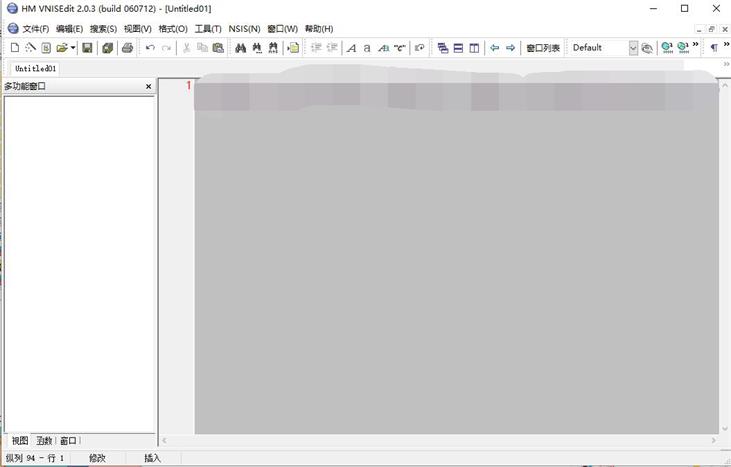Image resolution: width=731 pixels, height=467 pixels.
Task: Go to next window with right arrow
Action: click(510, 48)
